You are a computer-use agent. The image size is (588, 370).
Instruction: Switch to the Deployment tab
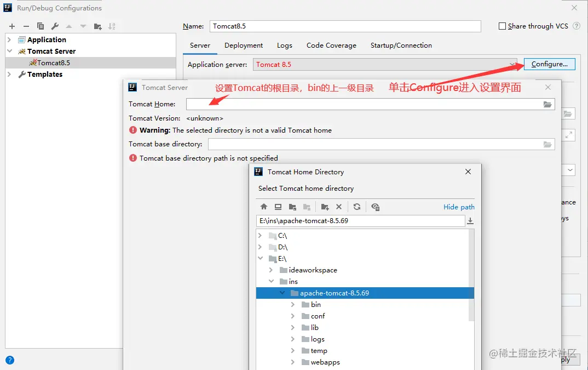tap(244, 45)
